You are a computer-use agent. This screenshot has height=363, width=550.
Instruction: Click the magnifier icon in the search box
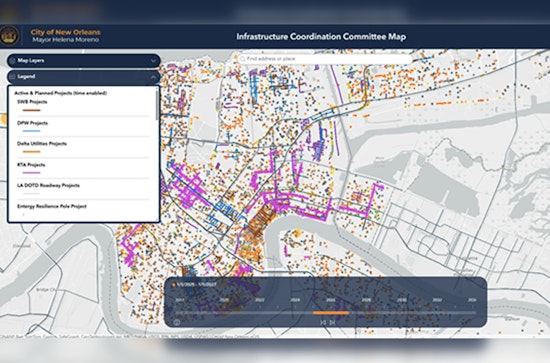click(242, 59)
